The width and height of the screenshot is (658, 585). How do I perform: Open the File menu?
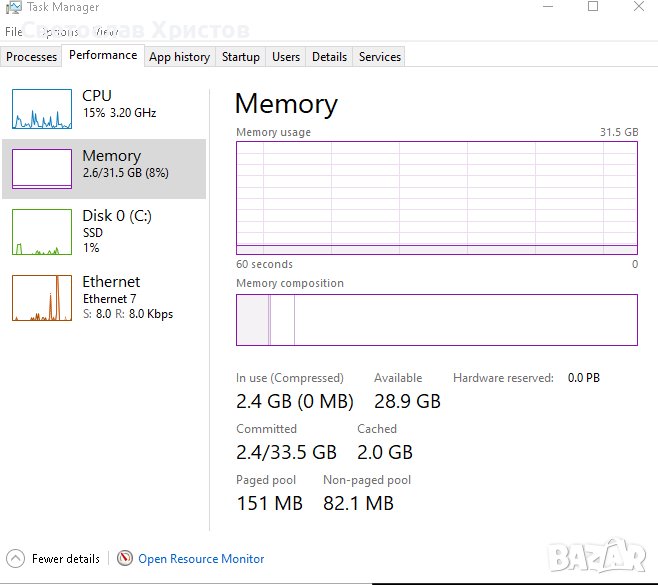[13, 32]
